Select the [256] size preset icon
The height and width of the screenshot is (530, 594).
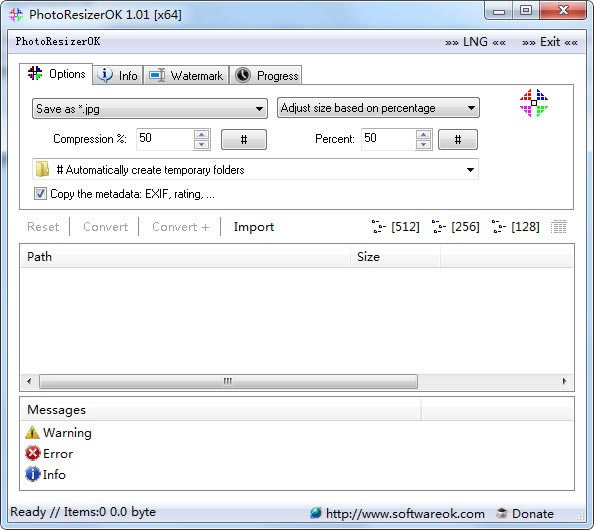[x=438, y=227]
